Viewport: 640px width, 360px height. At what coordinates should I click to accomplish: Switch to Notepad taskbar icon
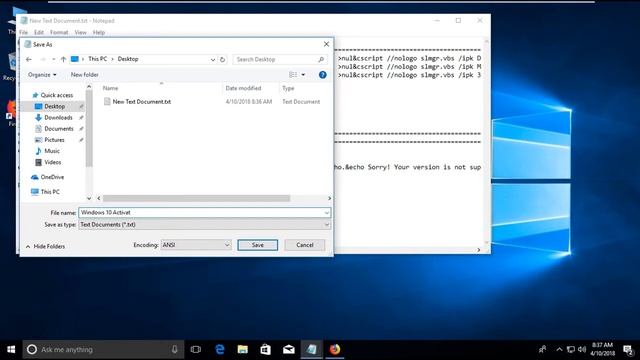pyautogui.click(x=312, y=349)
